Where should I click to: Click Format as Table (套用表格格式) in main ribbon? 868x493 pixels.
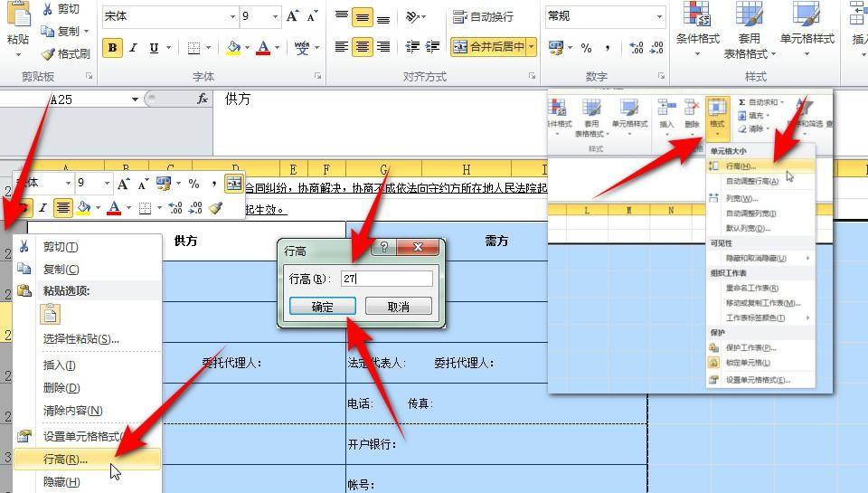click(x=749, y=30)
